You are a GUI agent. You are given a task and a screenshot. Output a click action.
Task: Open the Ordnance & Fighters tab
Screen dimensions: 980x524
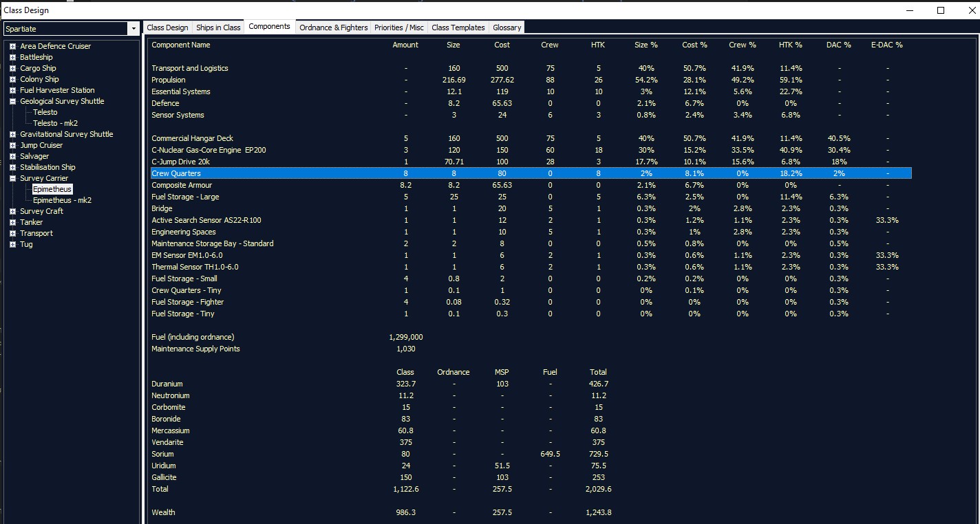pos(334,28)
